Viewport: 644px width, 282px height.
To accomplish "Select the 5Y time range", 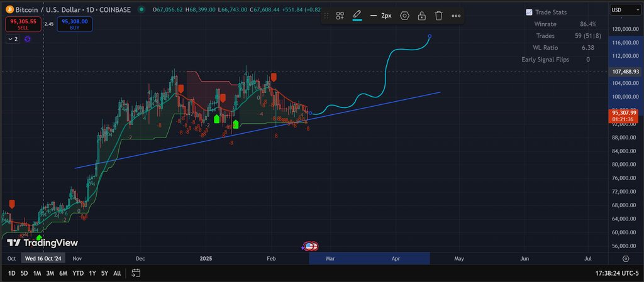I will click(x=105, y=273).
